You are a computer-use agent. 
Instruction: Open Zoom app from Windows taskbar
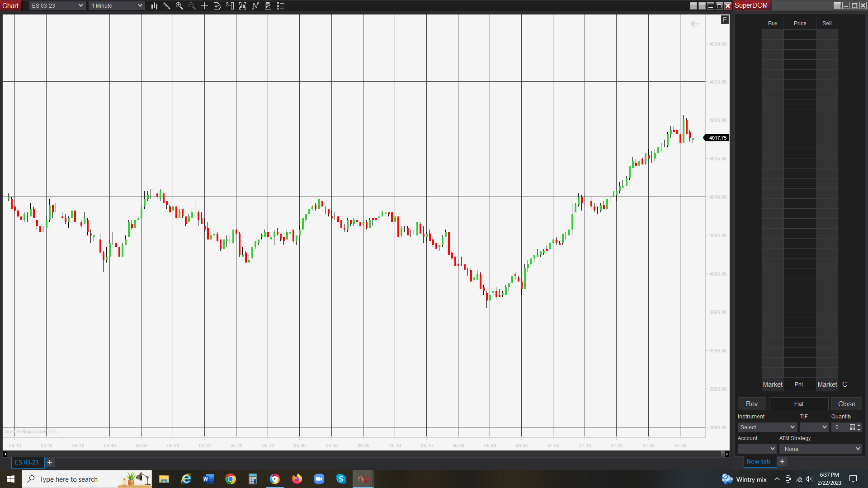tap(319, 479)
